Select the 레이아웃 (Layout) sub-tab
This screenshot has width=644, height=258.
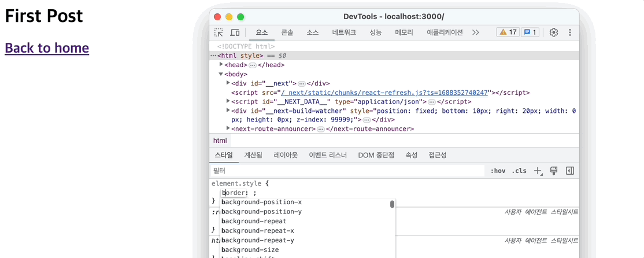click(286, 155)
